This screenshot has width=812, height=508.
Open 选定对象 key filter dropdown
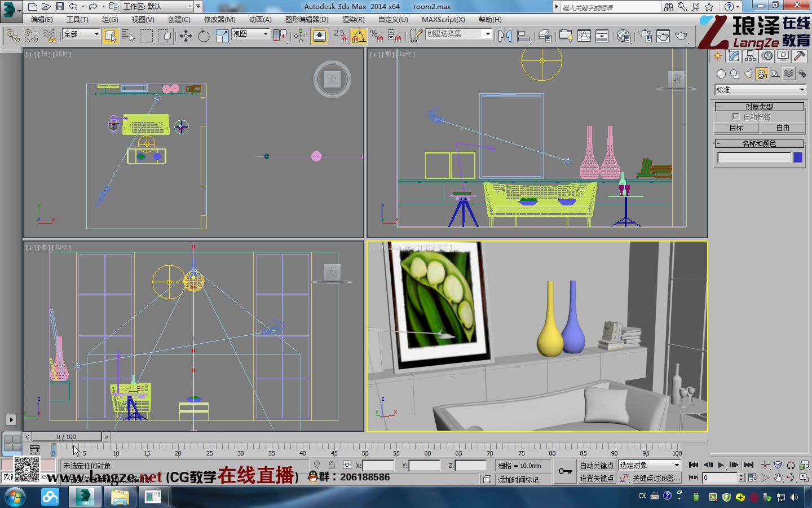coord(650,465)
